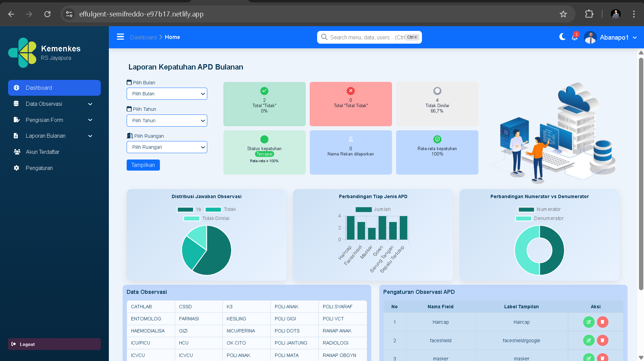644x361 pixels.
Task: Open Akun Terdaftar menu item
Action: point(43,152)
